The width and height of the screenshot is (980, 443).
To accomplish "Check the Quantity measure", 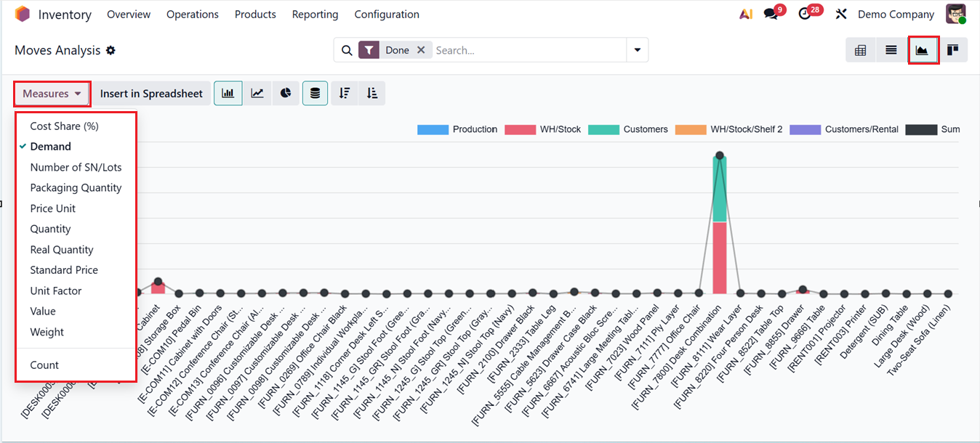I will [50, 229].
